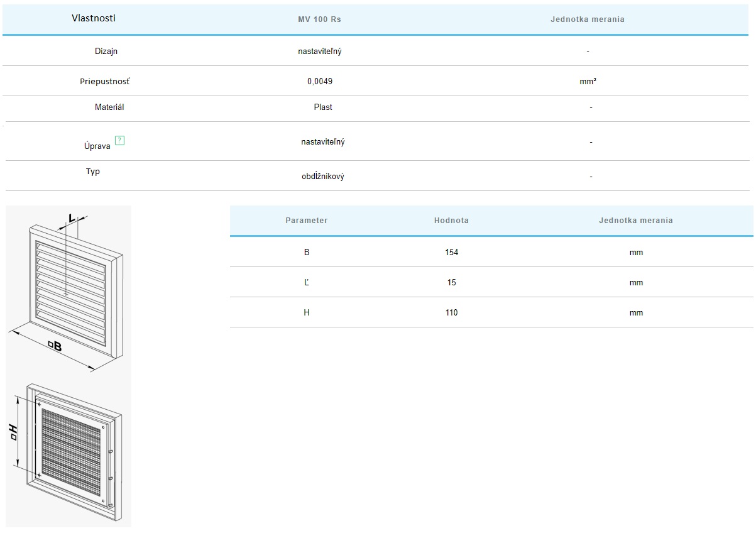Click the MV 100 Rs column header
Viewport: 756px width, 543px height.
click(x=319, y=19)
